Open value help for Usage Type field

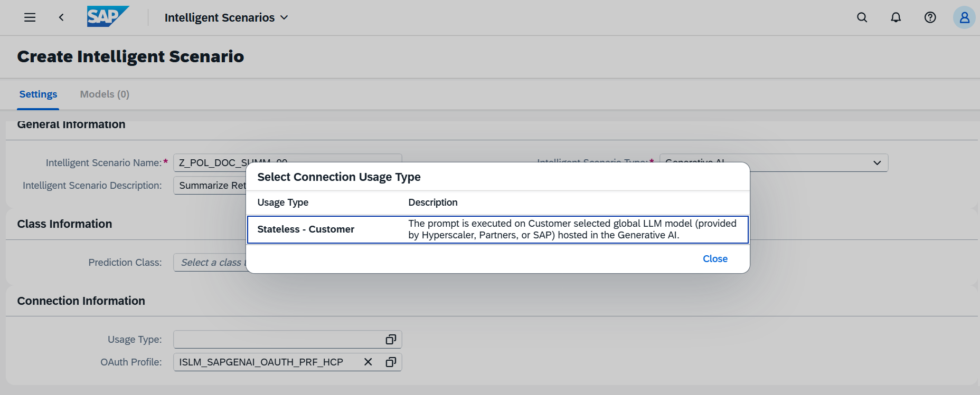pos(391,340)
